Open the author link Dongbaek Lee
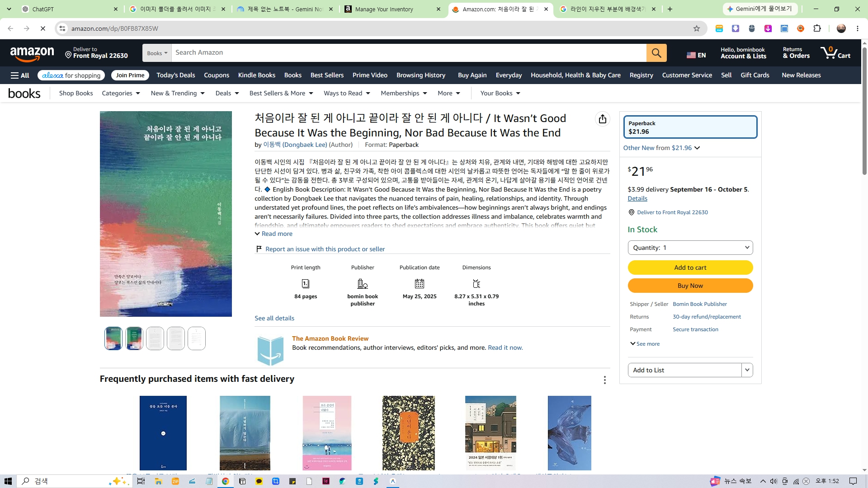 [x=295, y=145]
